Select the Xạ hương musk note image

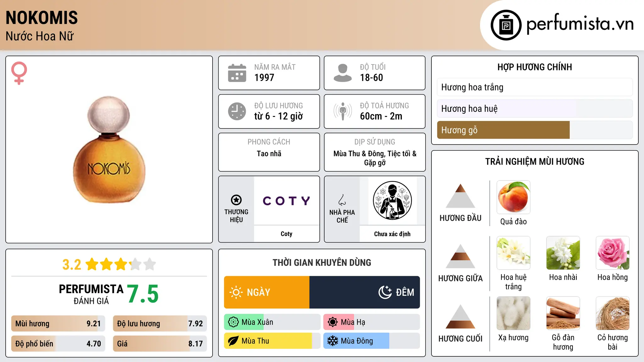514,313
